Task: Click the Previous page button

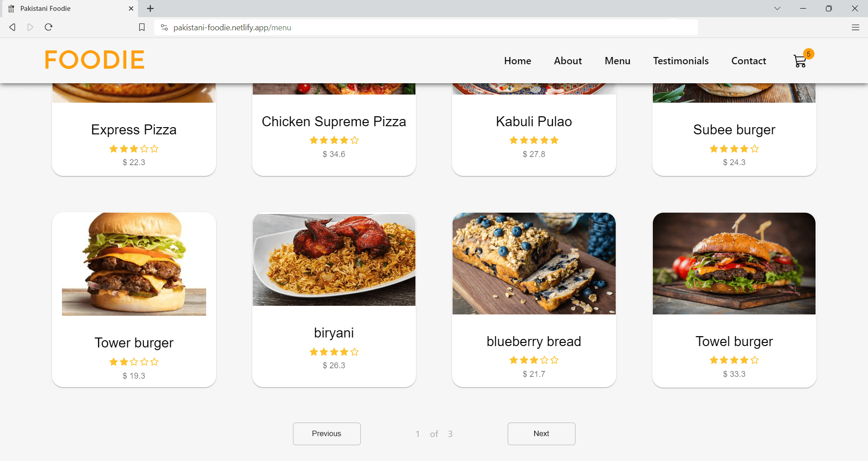Action: pyautogui.click(x=326, y=433)
